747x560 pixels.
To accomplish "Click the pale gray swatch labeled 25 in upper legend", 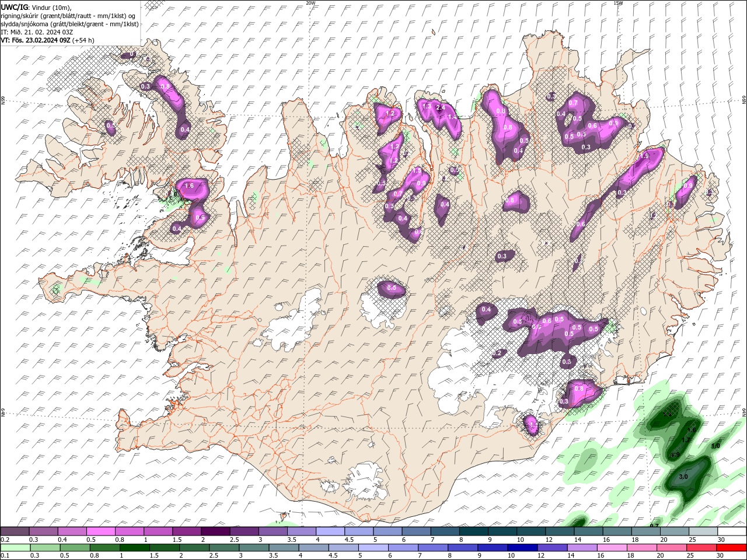I will (x=702, y=531).
